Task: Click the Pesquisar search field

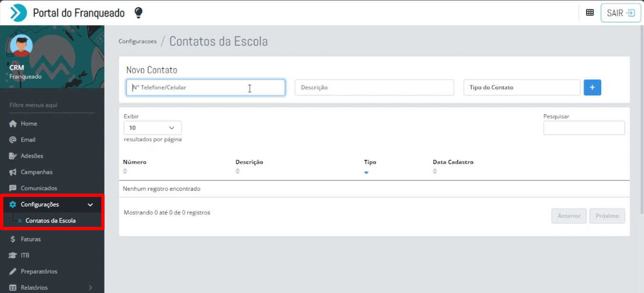Action: click(x=584, y=128)
